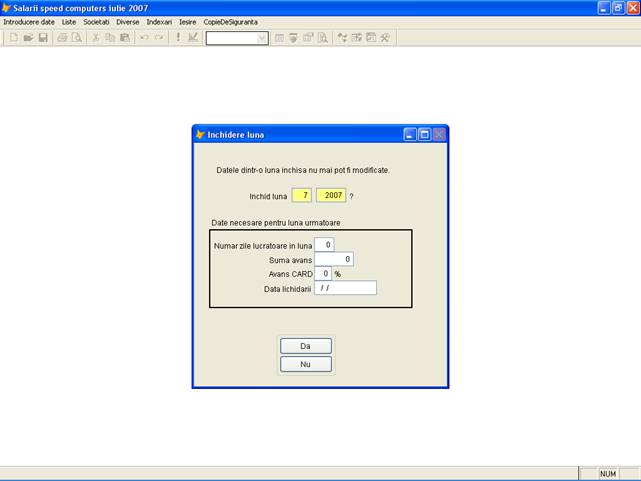Open the Indexari menu
This screenshot has height=481, width=641.
pyautogui.click(x=159, y=22)
